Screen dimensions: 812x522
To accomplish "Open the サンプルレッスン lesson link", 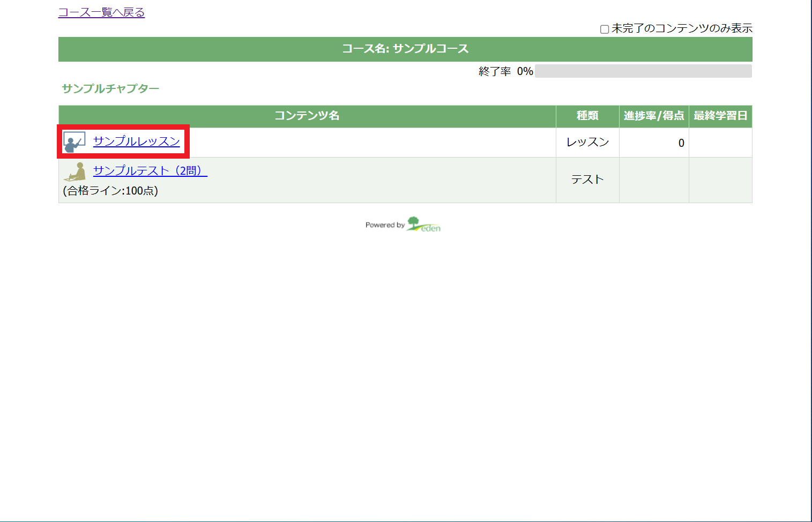I will coord(137,141).
